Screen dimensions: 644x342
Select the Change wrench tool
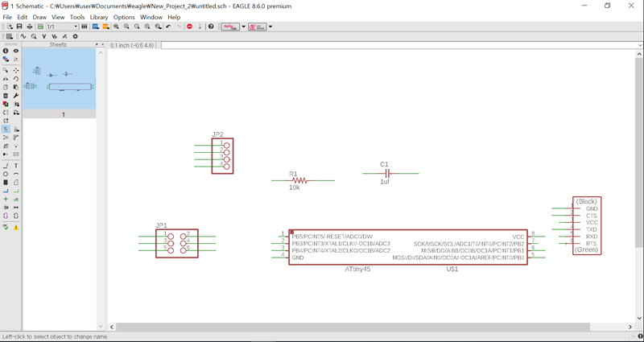(16, 96)
